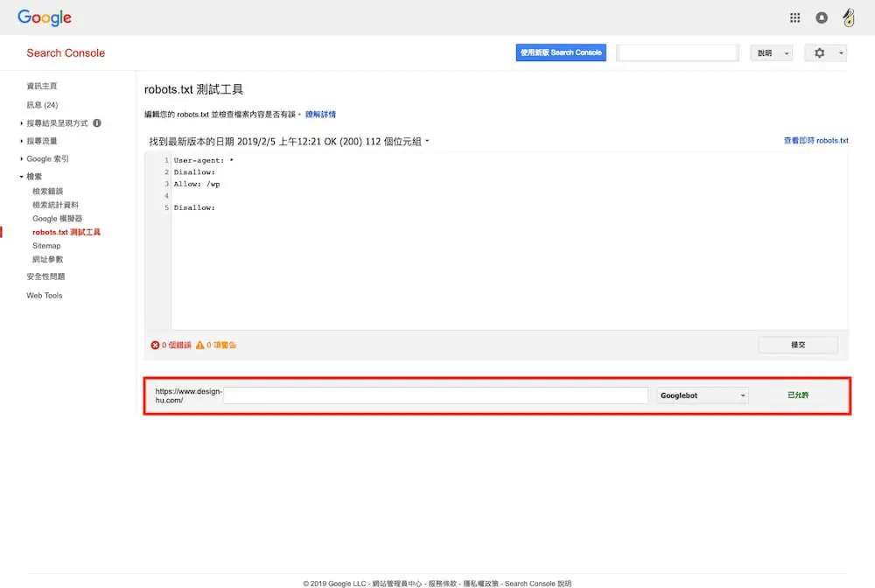Open the notifications bell icon
Image resolution: width=875 pixels, height=588 pixels.
coord(822,17)
